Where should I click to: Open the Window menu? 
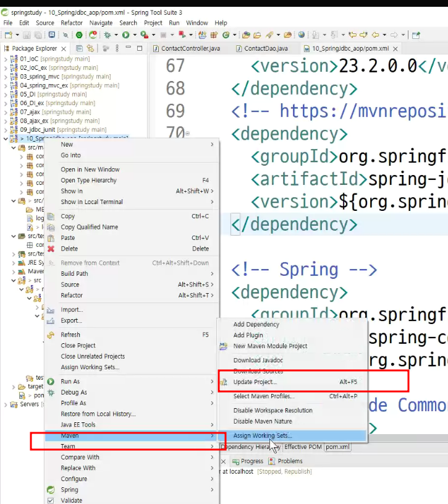coord(197,23)
